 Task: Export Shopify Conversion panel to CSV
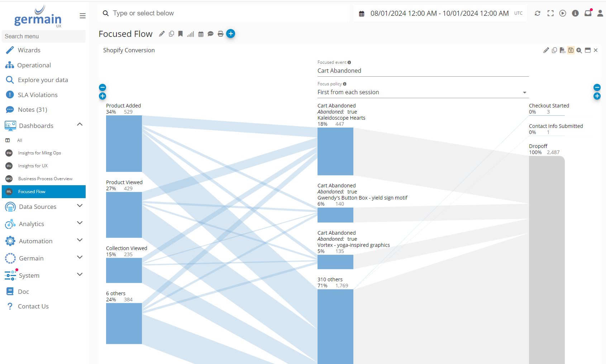tap(562, 50)
